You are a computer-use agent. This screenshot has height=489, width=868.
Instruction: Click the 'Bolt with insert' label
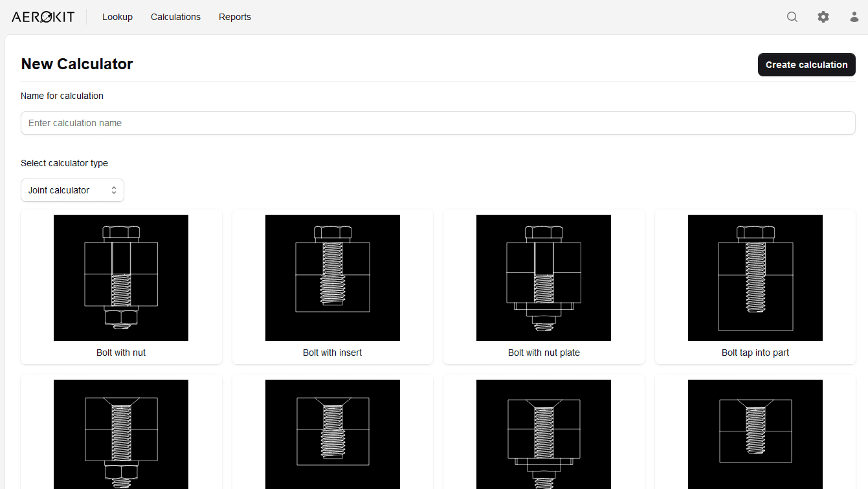click(x=333, y=353)
